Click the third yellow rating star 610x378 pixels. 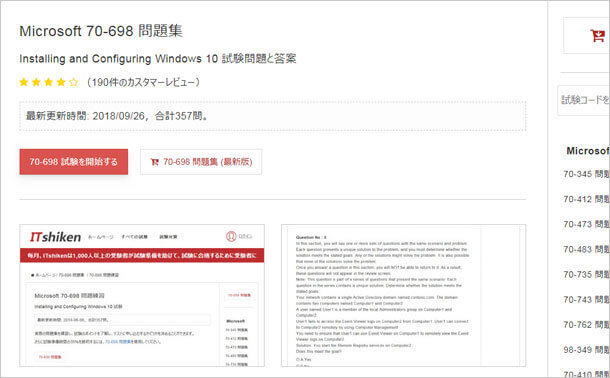pyautogui.click(x=49, y=82)
